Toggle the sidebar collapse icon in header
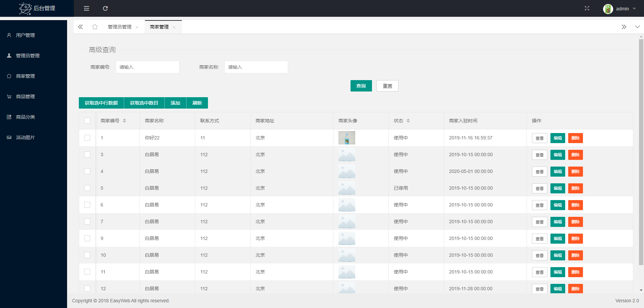The width and height of the screenshot is (644, 308). point(87,8)
